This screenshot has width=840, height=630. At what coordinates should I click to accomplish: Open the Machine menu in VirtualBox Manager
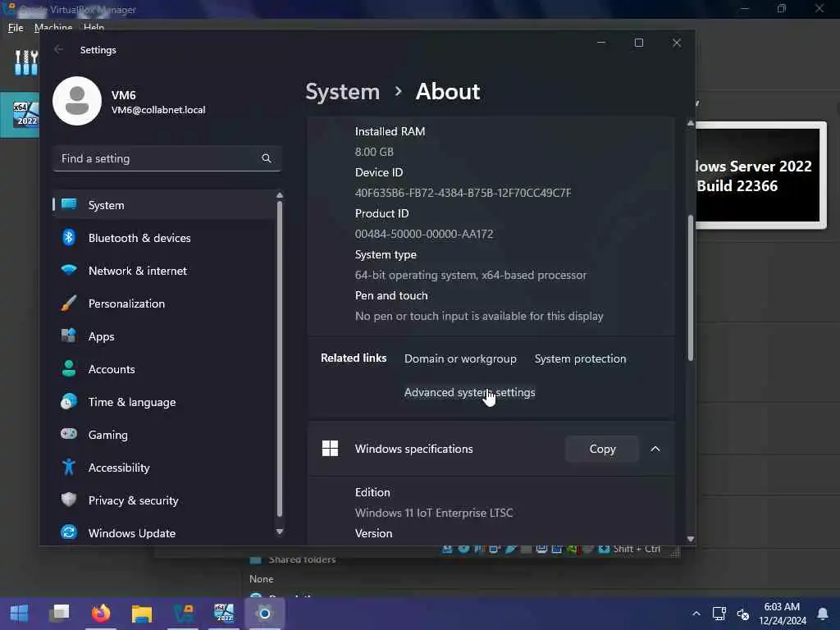tap(53, 28)
